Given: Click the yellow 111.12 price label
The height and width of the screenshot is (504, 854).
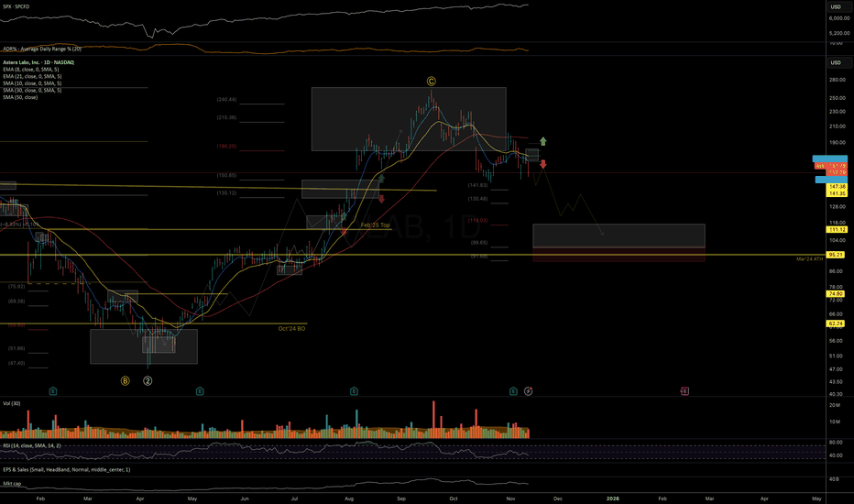Looking at the screenshot, I should 836,229.
